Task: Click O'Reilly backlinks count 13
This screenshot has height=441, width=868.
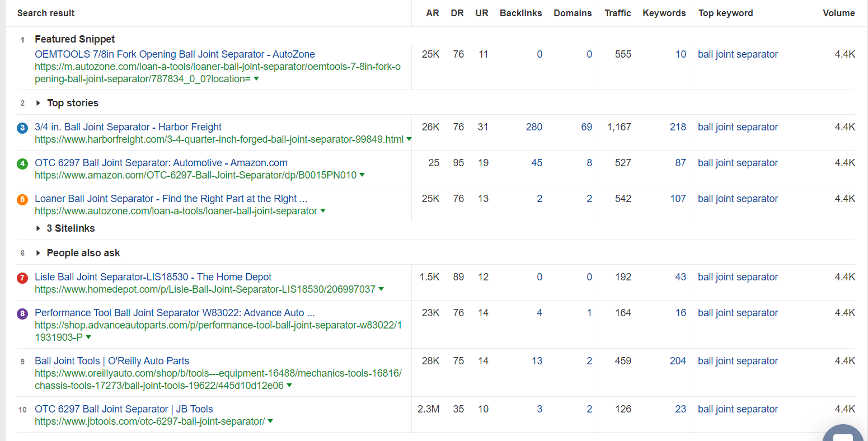Action: 537,361
